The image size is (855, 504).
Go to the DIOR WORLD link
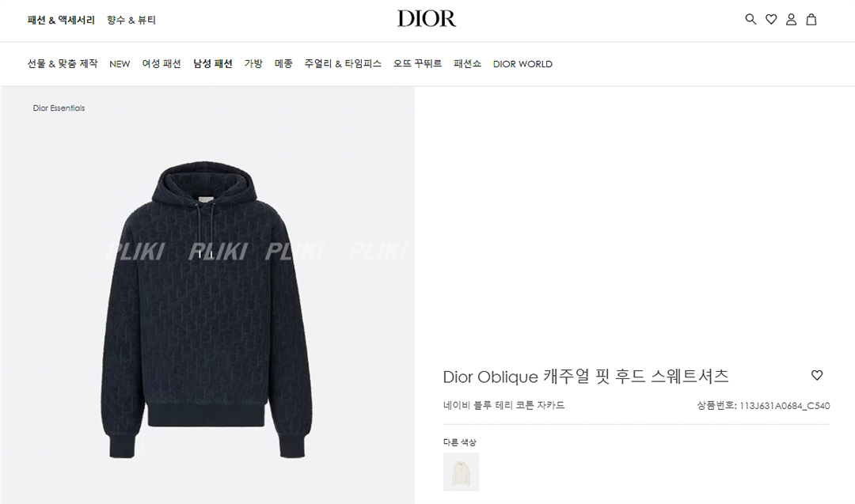click(522, 64)
